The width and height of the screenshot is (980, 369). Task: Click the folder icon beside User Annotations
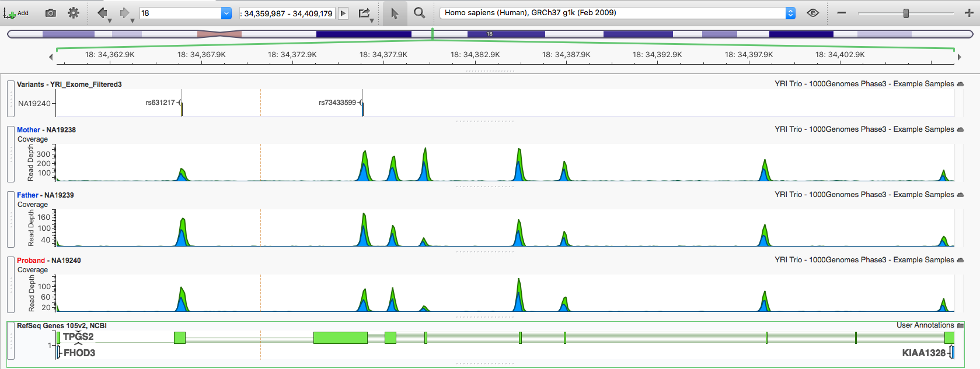click(x=960, y=325)
